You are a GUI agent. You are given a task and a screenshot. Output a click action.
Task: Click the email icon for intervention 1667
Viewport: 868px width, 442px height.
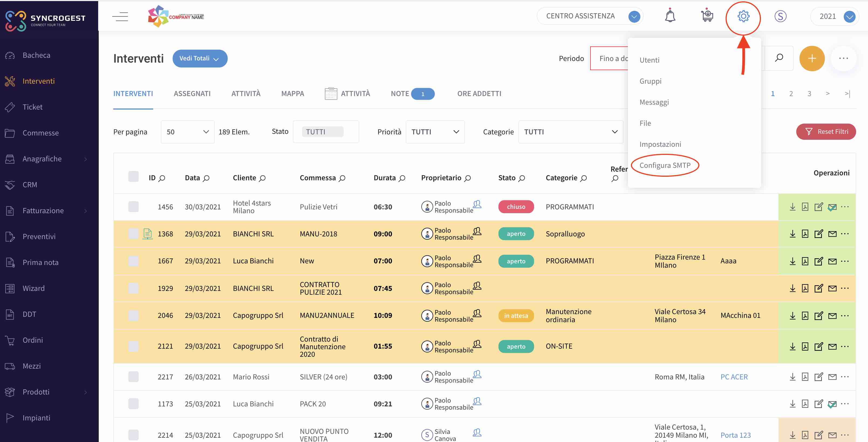[x=832, y=261]
